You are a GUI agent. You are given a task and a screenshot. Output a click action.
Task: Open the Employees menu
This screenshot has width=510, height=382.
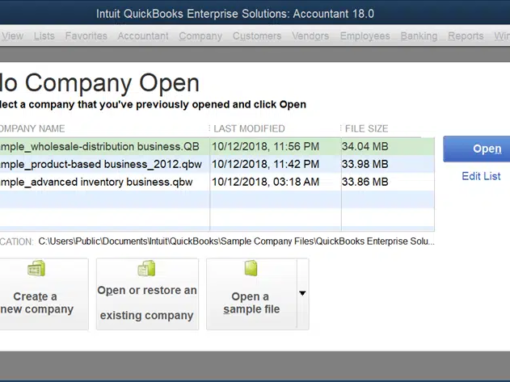tap(365, 36)
